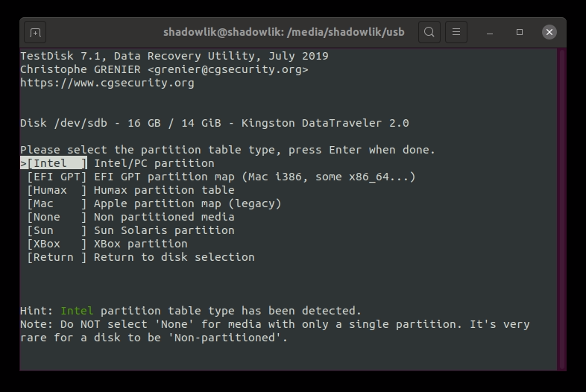
Task: Choose the Mac Apple partition map
Action: tap(154, 203)
